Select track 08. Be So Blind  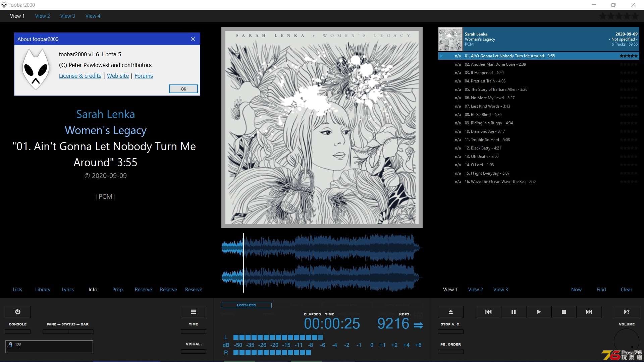538,115
